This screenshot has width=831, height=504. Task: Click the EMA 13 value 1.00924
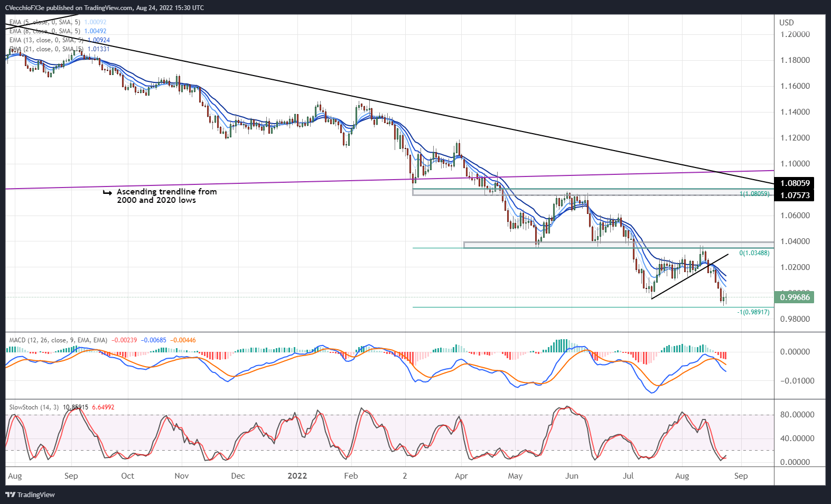pyautogui.click(x=99, y=40)
